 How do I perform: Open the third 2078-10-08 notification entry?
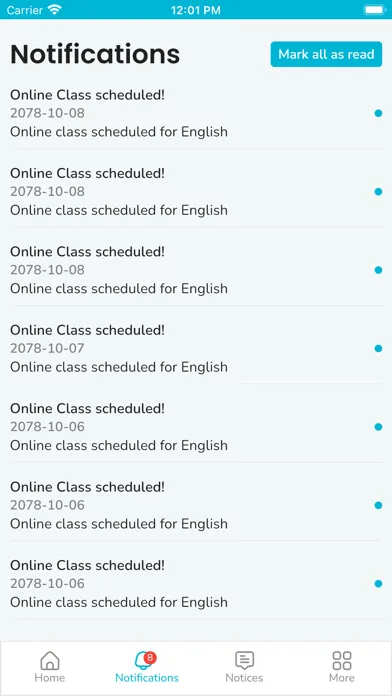pyautogui.click(x=196, y=270)
